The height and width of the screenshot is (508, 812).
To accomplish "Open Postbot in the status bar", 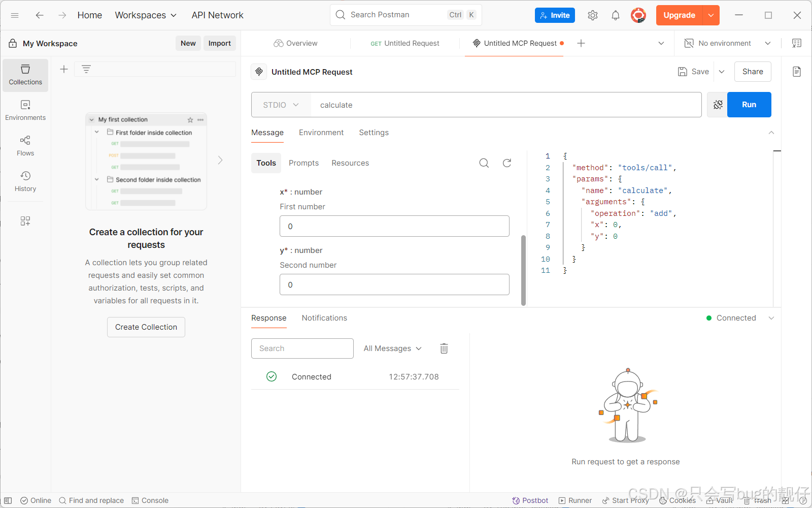I will click(x=530, y=500).
